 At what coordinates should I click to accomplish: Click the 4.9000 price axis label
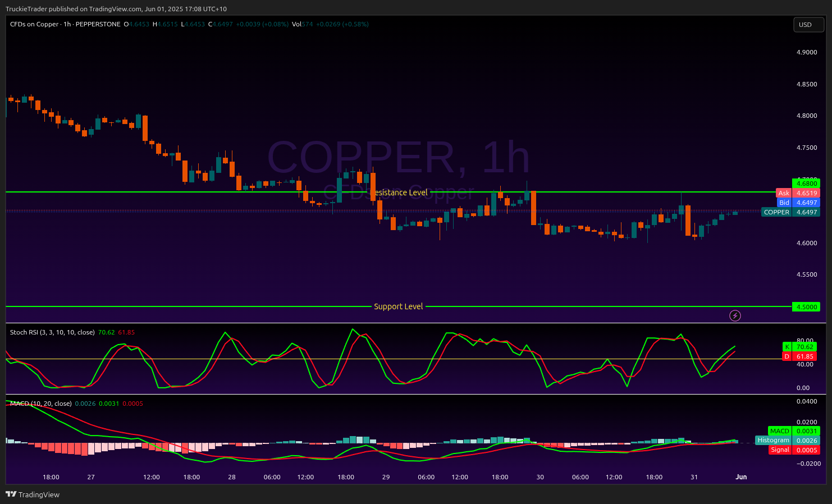pyautogui.click(x=807, y=52)
